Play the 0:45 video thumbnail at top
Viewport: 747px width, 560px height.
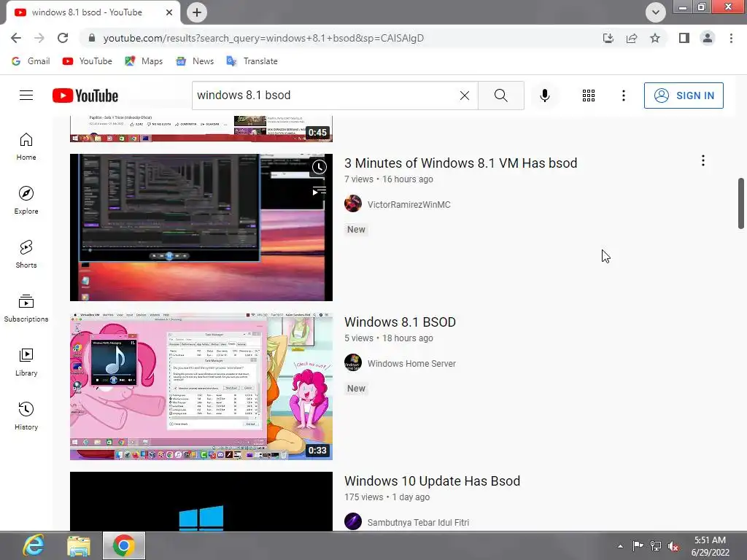pyautogui.click(x=201, y=128)
